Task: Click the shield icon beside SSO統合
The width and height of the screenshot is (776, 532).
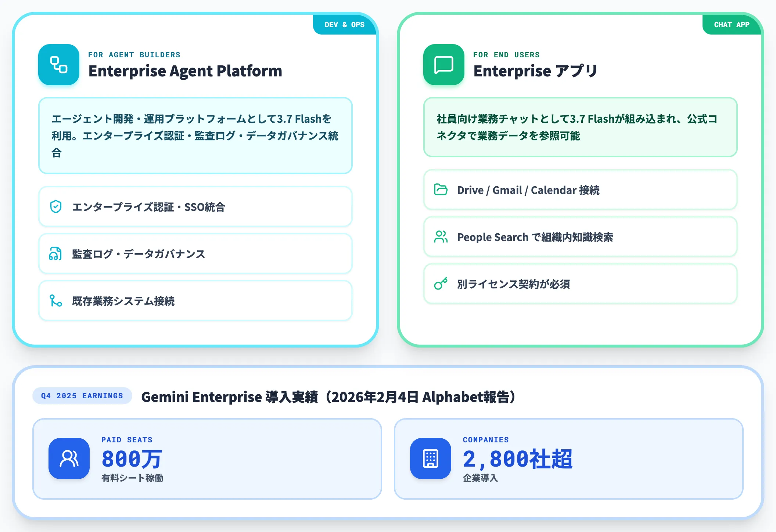Action: coord(56,207)
